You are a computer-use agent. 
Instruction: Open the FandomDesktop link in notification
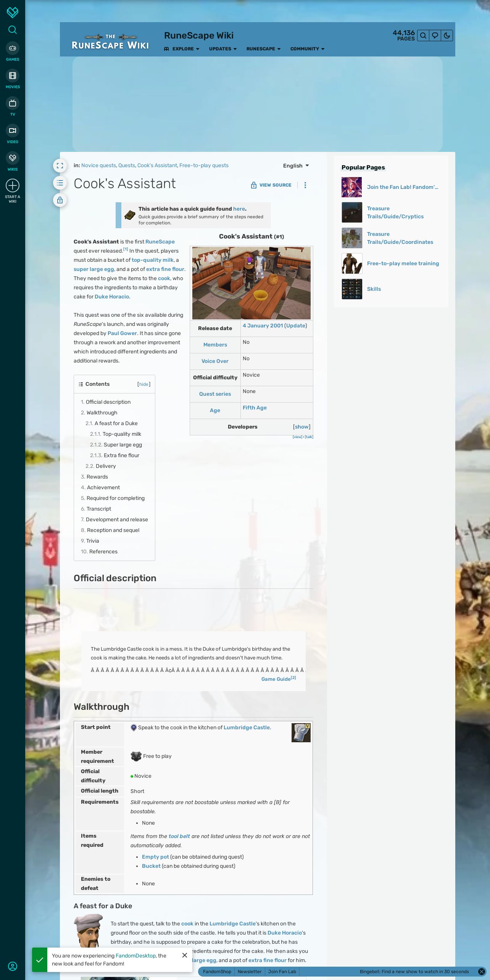pos(135,956)
